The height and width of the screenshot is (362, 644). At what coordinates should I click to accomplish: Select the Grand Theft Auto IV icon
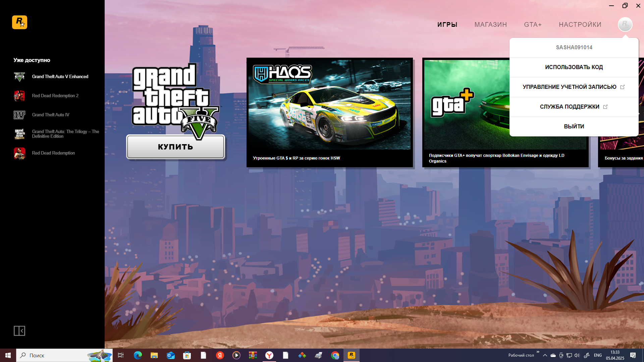(19, 115)
